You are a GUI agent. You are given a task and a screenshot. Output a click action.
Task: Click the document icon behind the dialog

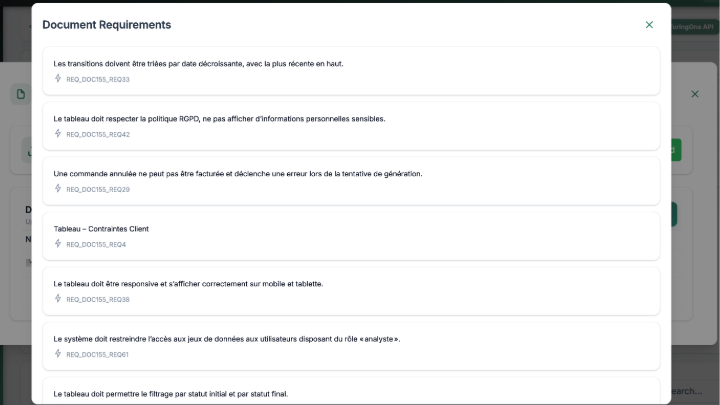18,94
